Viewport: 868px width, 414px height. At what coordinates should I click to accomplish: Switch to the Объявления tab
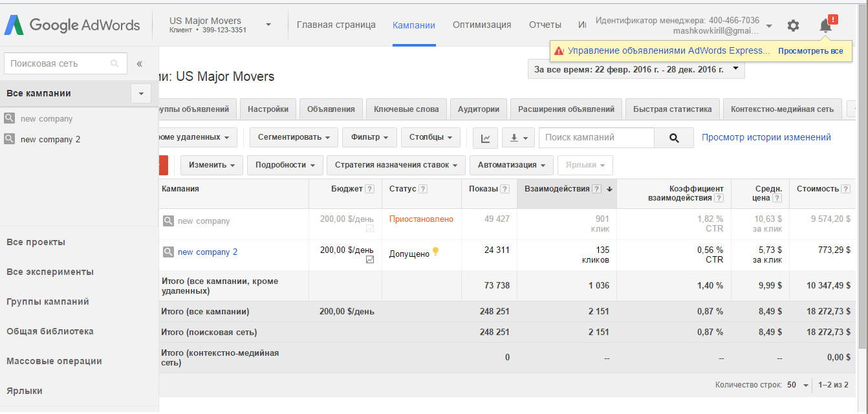coord(331,109)
